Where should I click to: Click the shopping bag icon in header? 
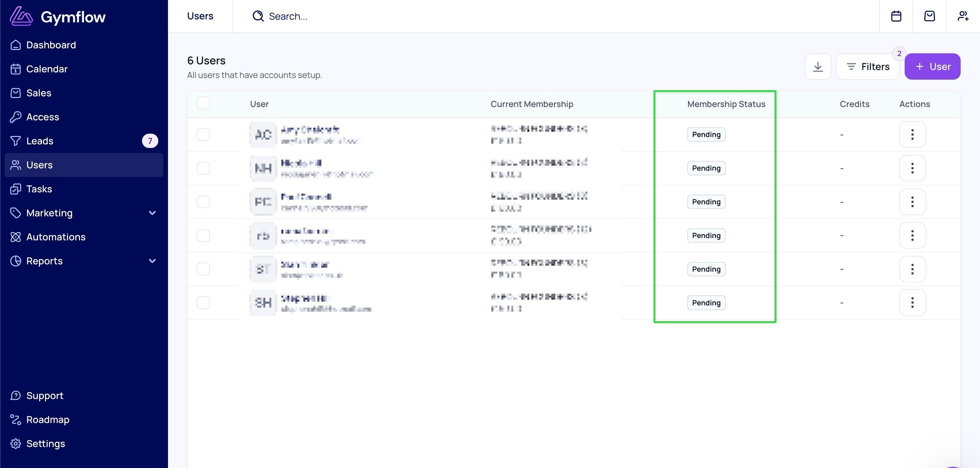click(929, 16)
